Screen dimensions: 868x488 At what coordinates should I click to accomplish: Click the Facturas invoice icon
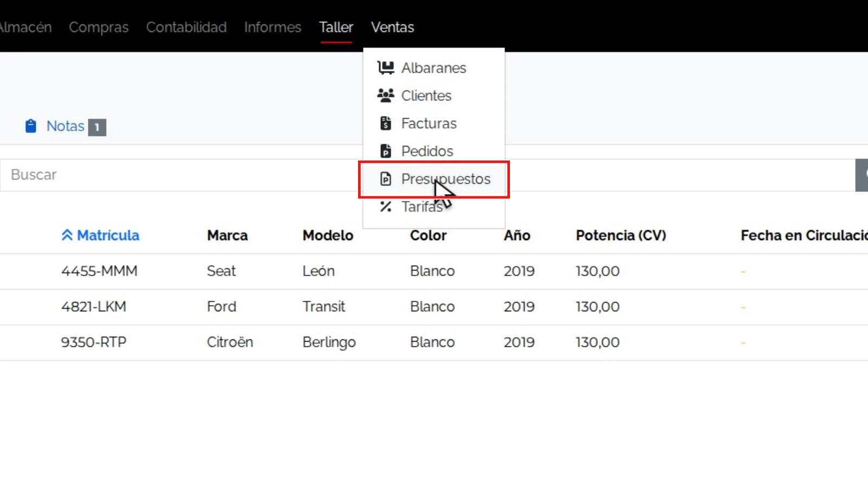[386, 123]
